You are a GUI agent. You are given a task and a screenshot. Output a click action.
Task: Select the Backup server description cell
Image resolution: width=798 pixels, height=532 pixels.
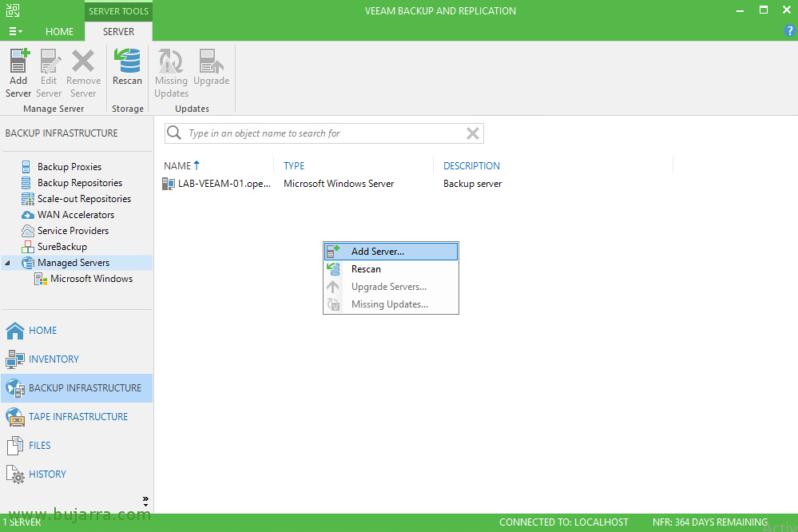click(472, 184)
